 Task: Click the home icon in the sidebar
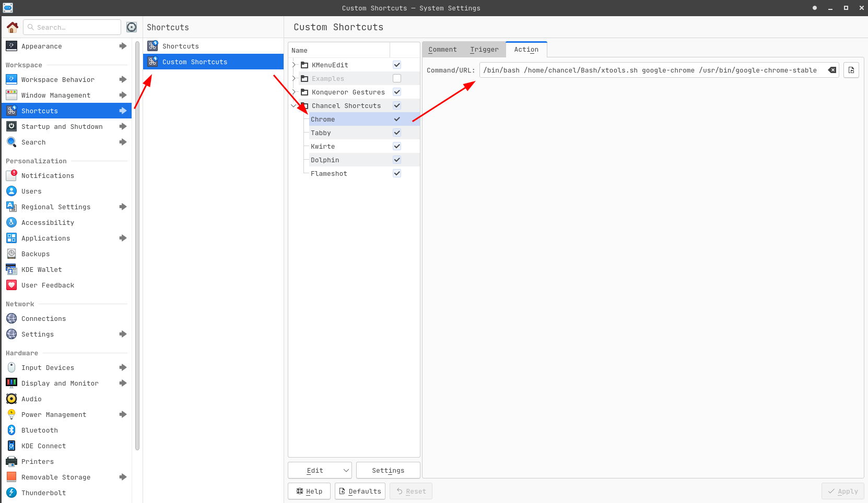(13, 27)
